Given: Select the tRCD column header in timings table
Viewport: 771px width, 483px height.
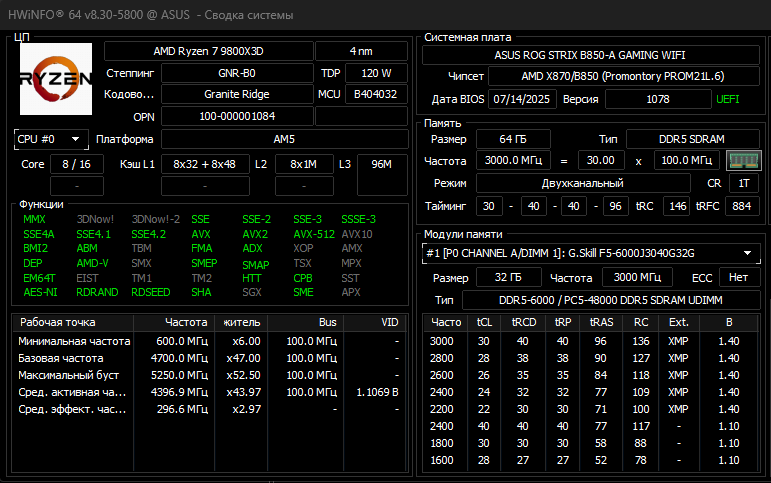Looking at the screenshot, I should point(524,322).
